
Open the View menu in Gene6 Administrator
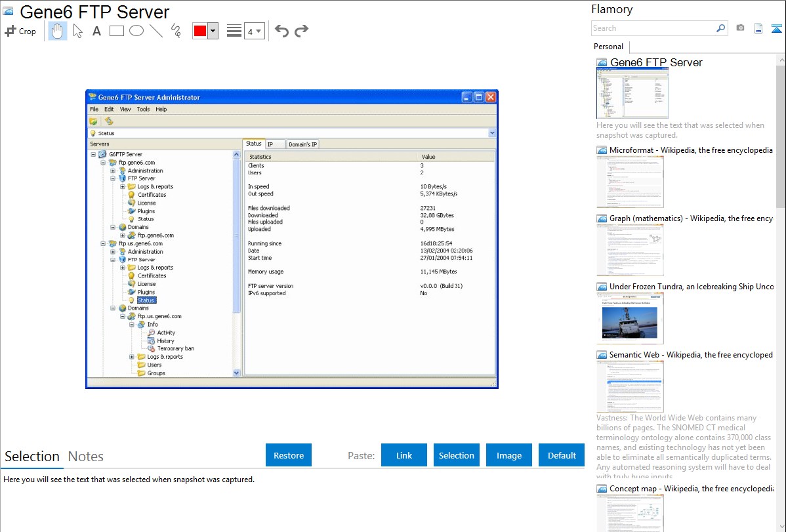pos(125,110)
